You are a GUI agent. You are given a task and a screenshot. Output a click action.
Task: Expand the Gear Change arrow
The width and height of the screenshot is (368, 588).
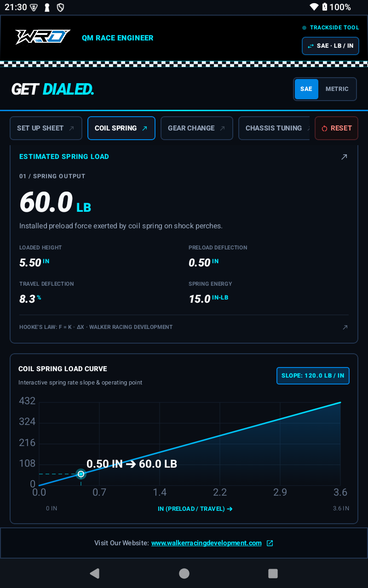coord(223,129)
